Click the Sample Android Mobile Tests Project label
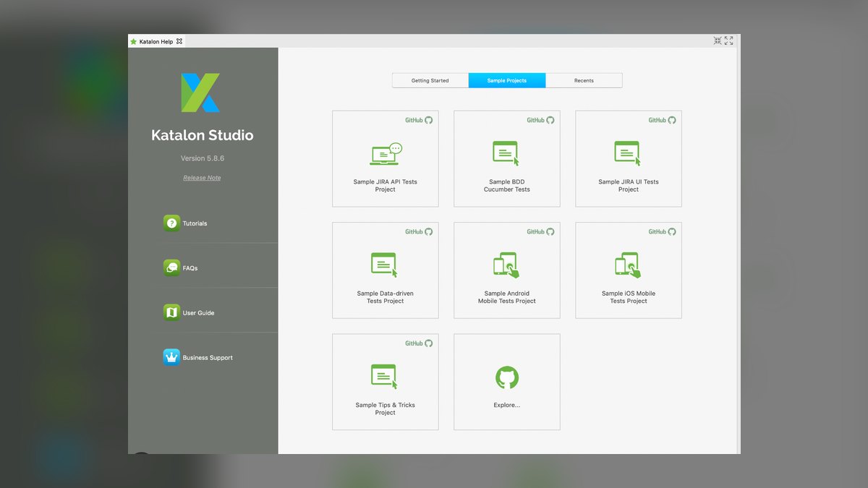 pyautogui.click(x=507, y=297)
